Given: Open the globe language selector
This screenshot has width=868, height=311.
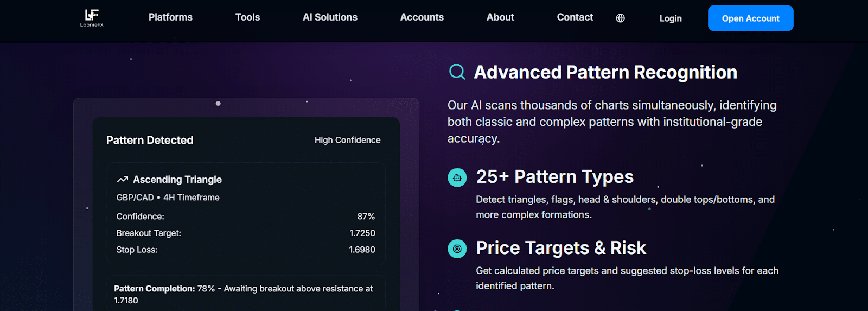Looking at the screenshot, I should 620,18.
